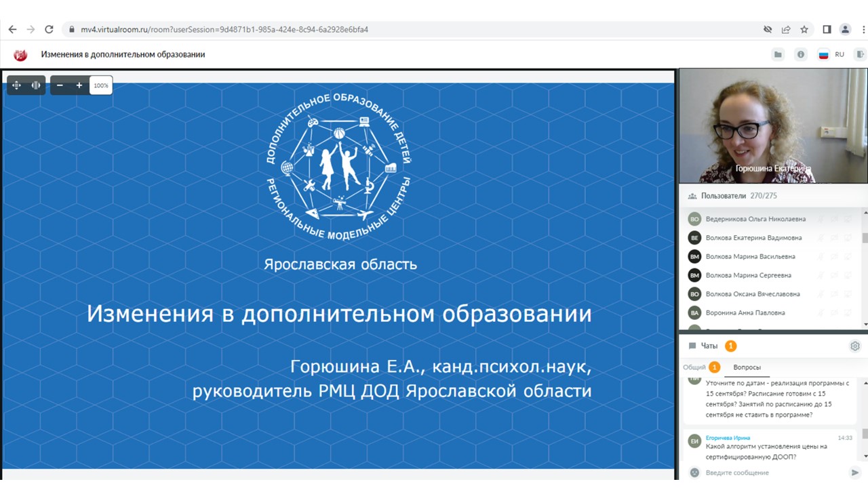868x488 pixels.
Task: Click the chat scrollbar thumb
Action: [x=865, y=434]
